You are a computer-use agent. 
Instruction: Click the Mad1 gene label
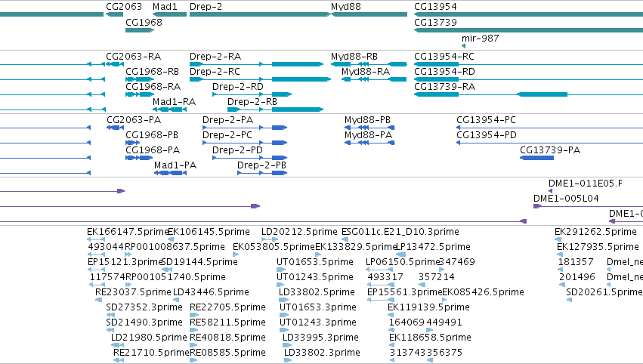tap(165, 7)
